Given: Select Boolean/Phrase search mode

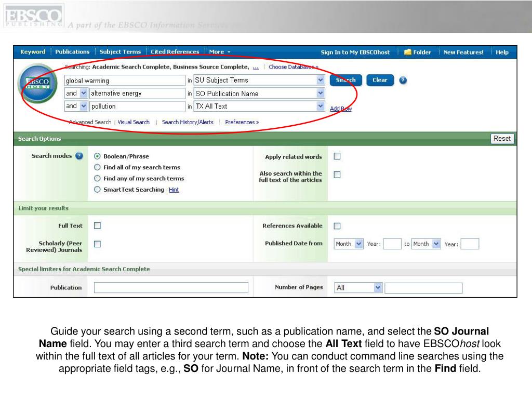Looking at the screenshot, I should (x=97, y=156).
